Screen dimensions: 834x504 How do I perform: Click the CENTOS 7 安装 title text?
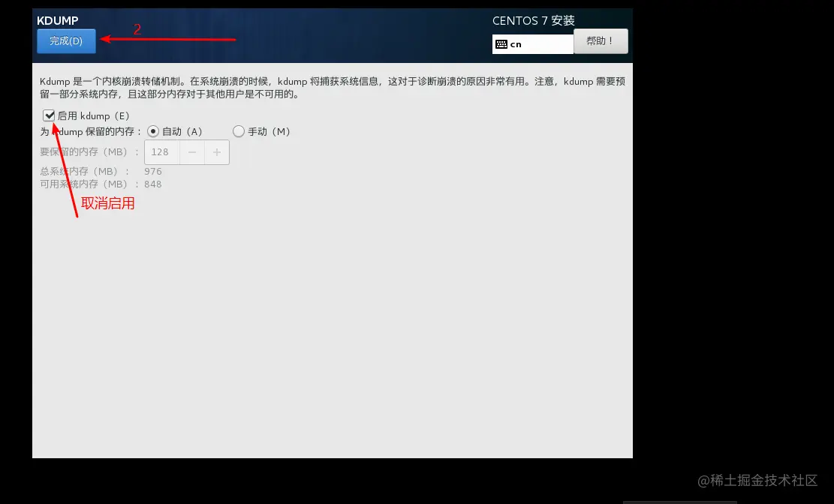(x=534, y=21)
